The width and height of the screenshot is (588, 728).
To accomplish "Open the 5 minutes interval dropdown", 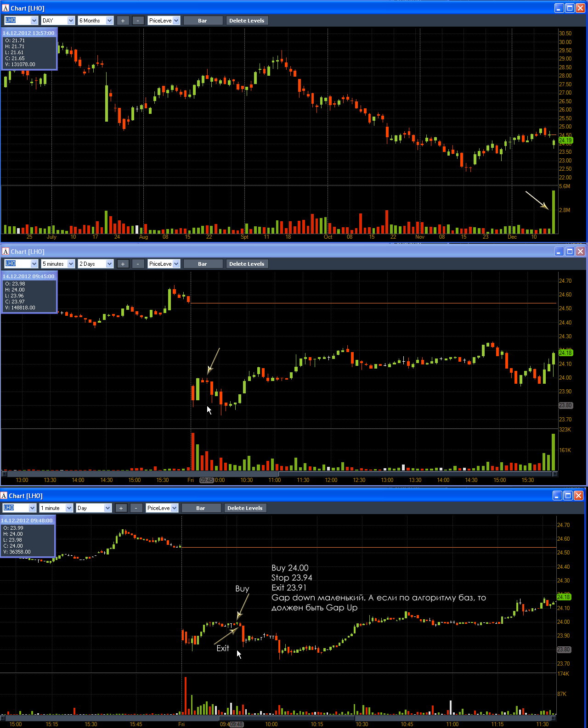I will (x=58, y=264).
